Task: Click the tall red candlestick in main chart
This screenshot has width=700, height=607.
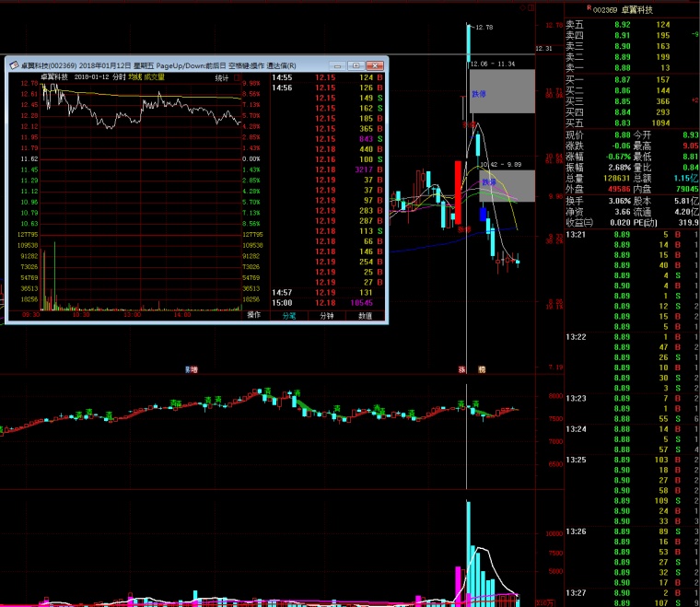Action: (x=458, y=192)
